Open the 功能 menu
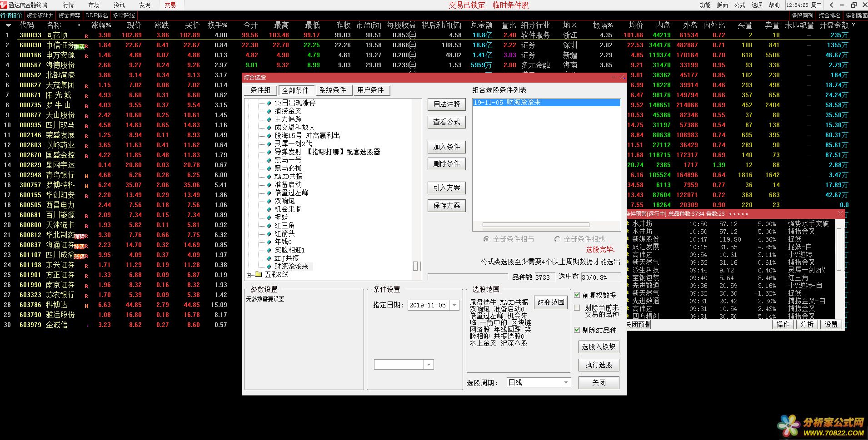The width and height of the screenshot is (868, 440). click(x=705, y=5)
